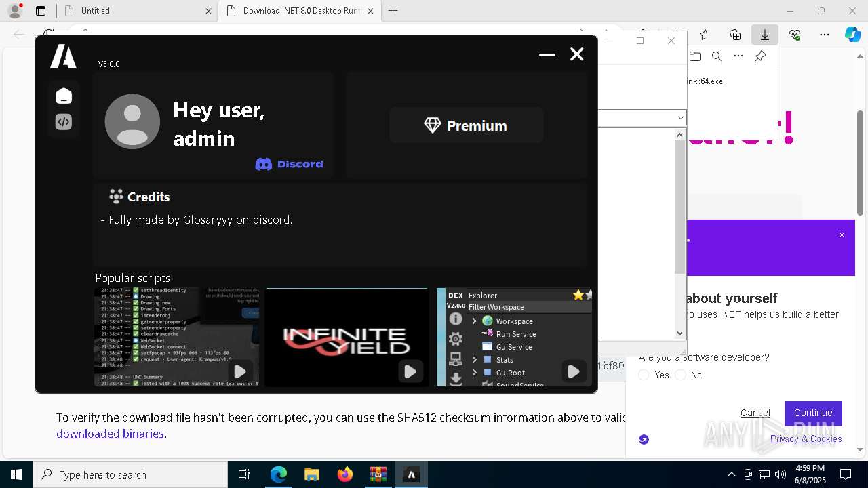Open Privacy & Cookies link
Screen dimensions: 868x488
pyautogui.click(x=806, y=439)
